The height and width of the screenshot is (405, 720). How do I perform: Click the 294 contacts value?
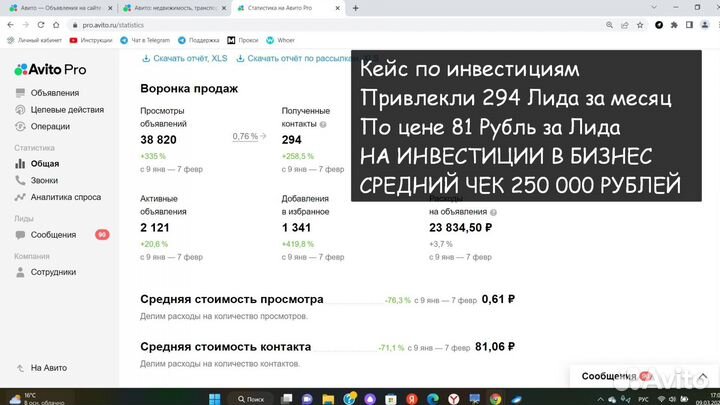click(x=292, y=140)
